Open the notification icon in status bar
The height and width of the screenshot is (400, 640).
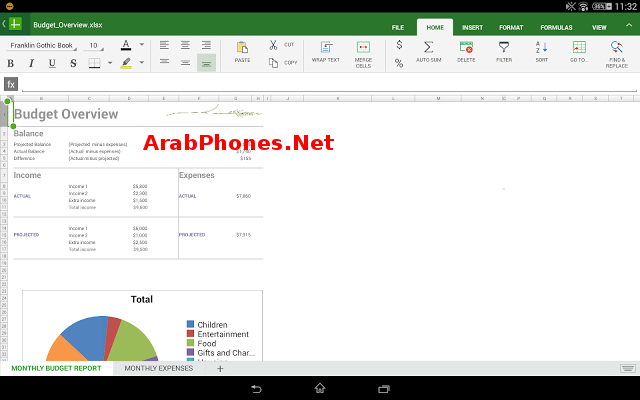9,6
